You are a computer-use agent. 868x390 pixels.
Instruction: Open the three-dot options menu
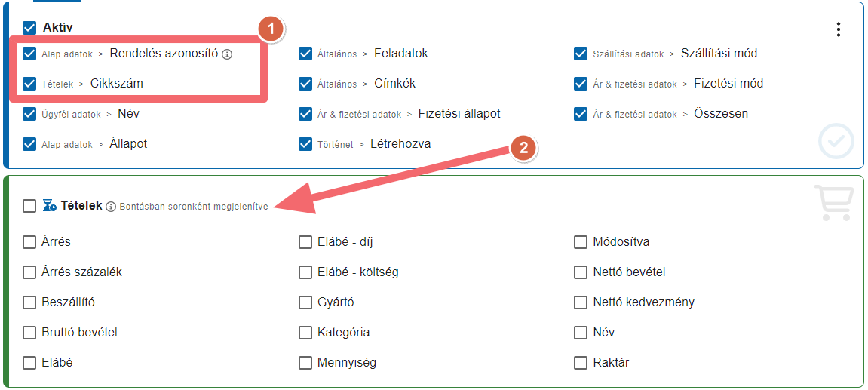[x=839, y=29]
